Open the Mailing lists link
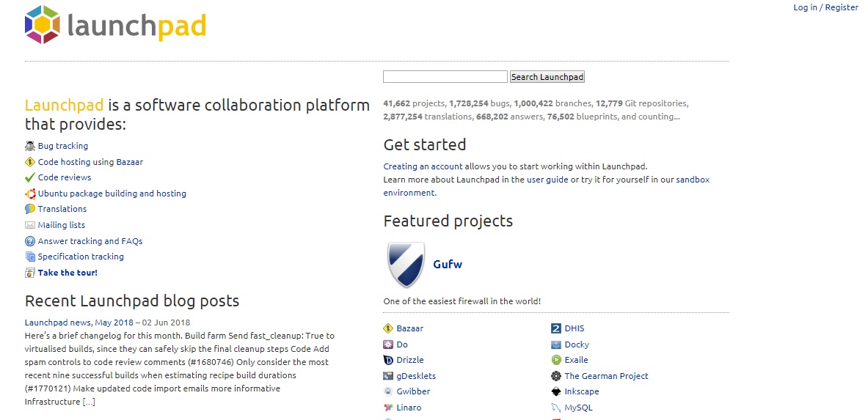The image size is (868, 420). click(x=62, y=225)
